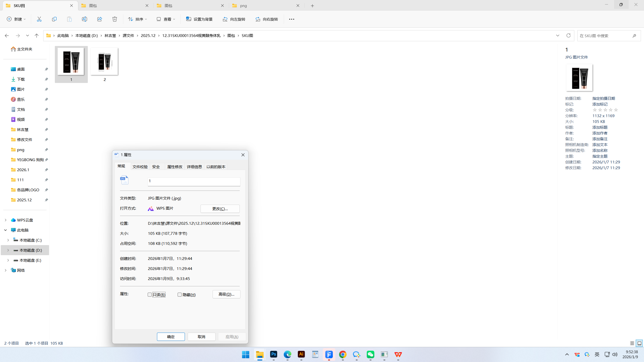Click 源文件 in the address breadcrumb
This screenshot has height=362, width=644.
point(128,36)
